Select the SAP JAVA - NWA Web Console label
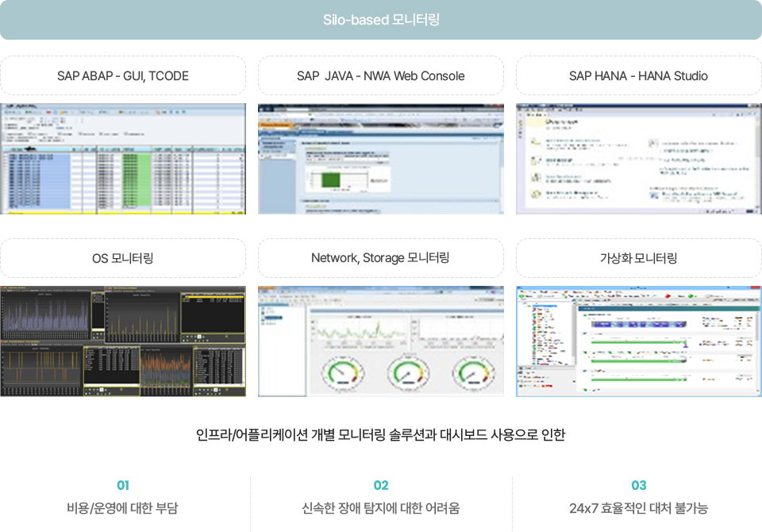The height and width of the screenshot is (532, 762). [x=380, y=76]
